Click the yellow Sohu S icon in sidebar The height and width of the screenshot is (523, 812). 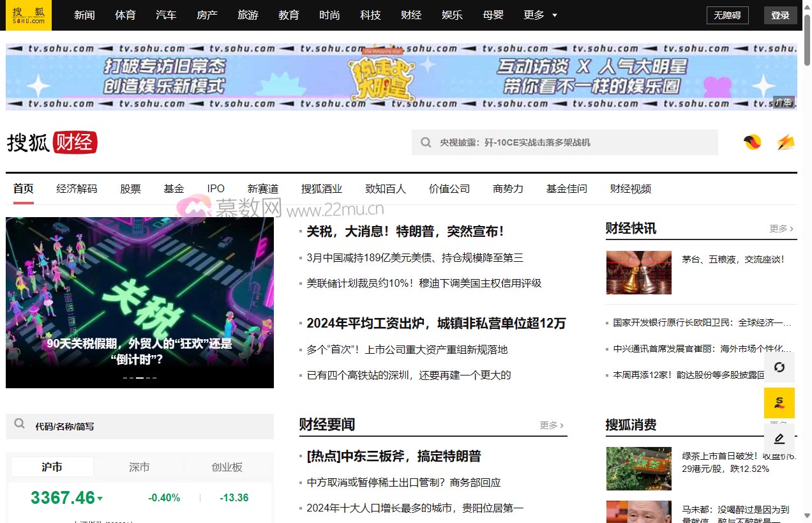click(779, 404)
